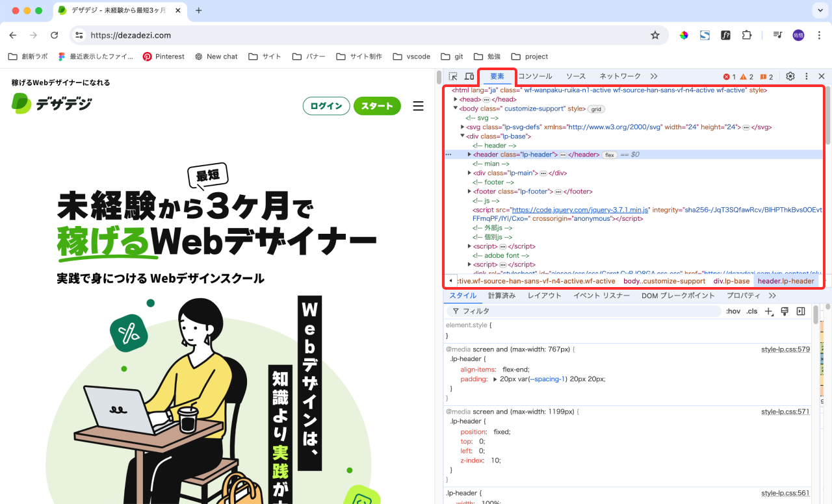
Task: Click the ログイン button
Action: [x=326, y=106]
